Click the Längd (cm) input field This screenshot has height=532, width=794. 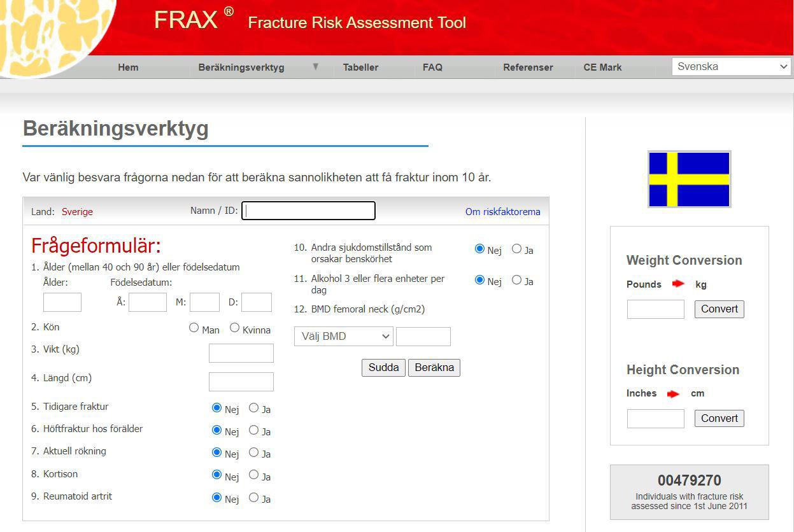(241, 382)
